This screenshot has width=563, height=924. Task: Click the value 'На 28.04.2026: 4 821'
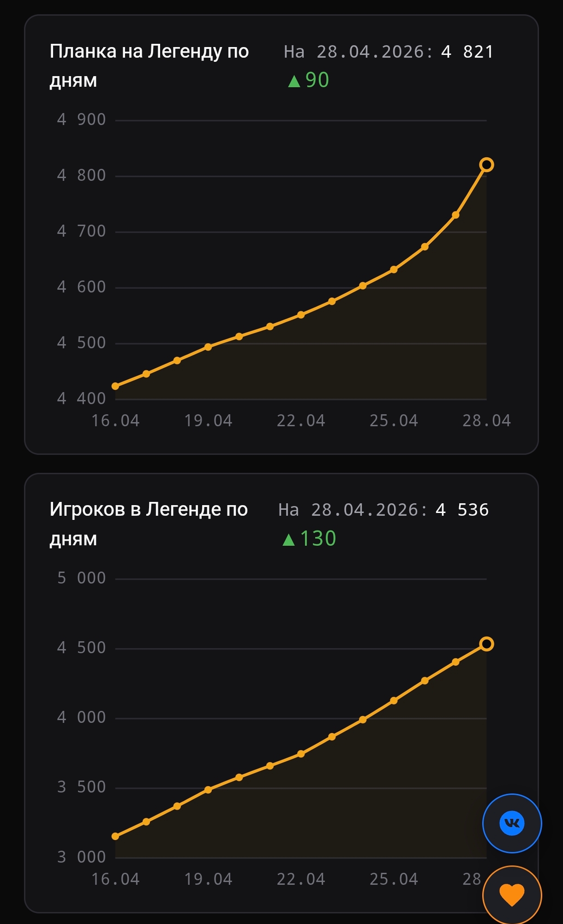click(389, 52)
